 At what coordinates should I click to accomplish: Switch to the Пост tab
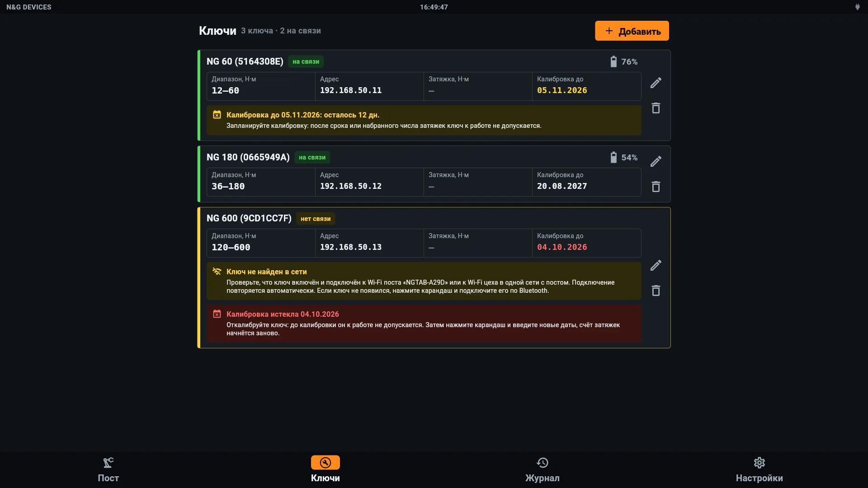click(x=108, y=470)
